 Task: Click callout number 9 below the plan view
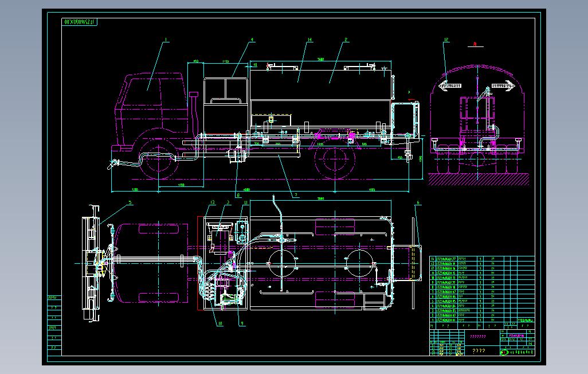click(242, 323)
